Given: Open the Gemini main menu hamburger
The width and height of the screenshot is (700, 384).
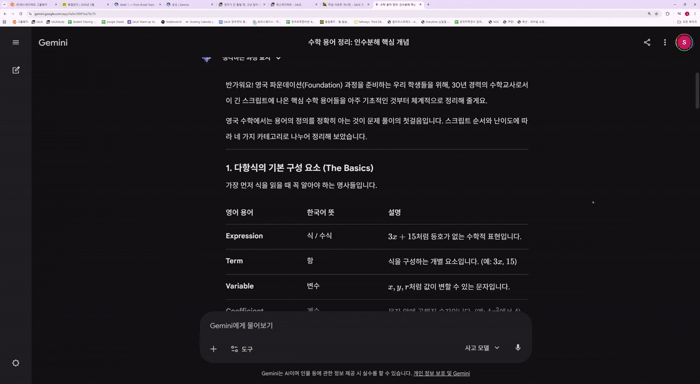Looking at the screenshot, I should (16, 42).
